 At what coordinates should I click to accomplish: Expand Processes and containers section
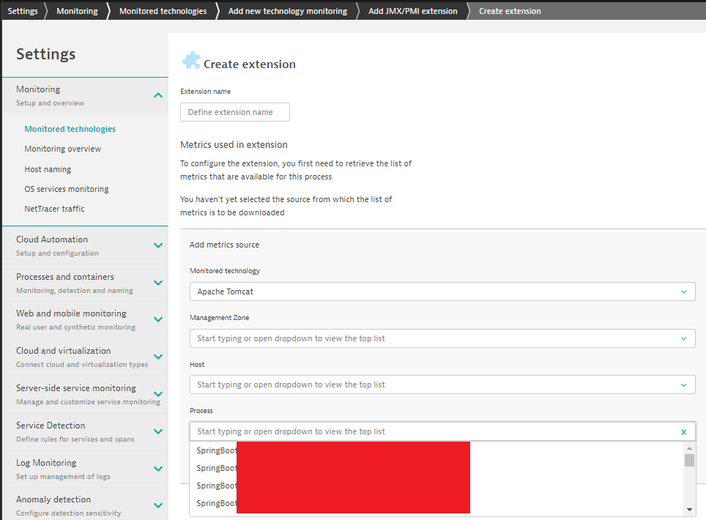(x=158, y=283)
